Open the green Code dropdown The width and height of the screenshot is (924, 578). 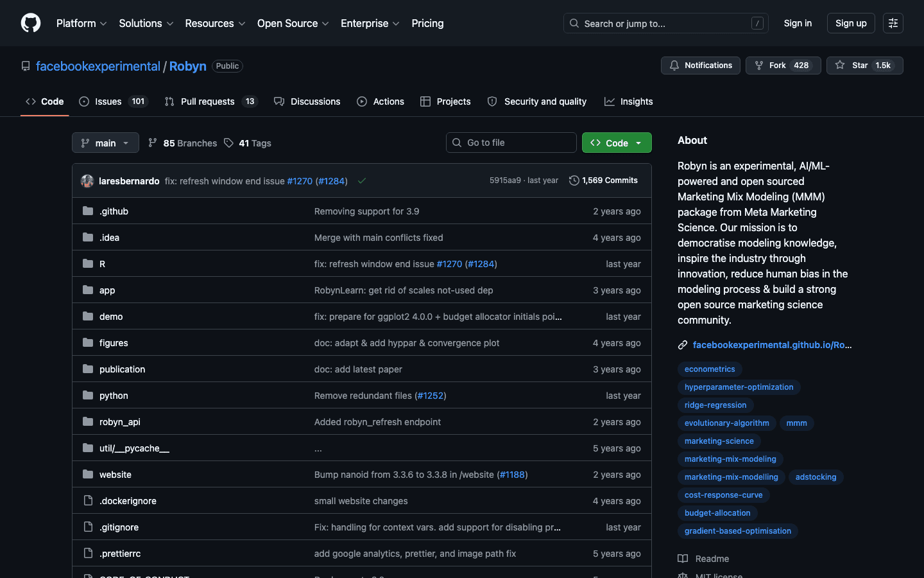click(617, 143)
